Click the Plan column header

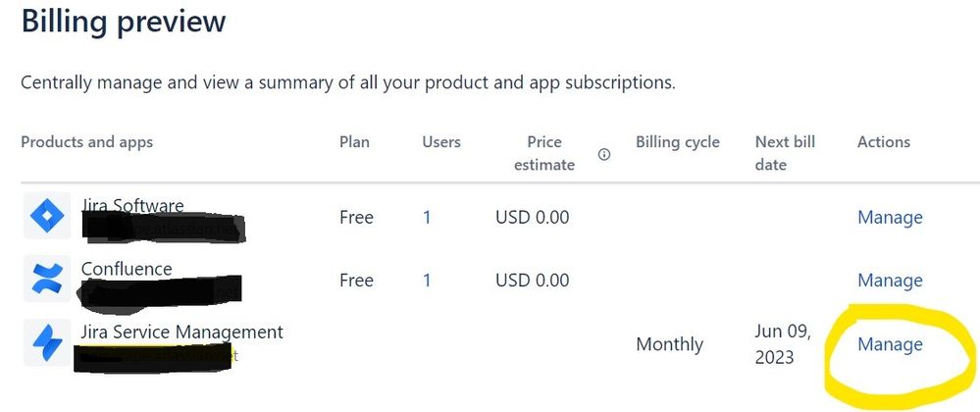click(354, 142)
